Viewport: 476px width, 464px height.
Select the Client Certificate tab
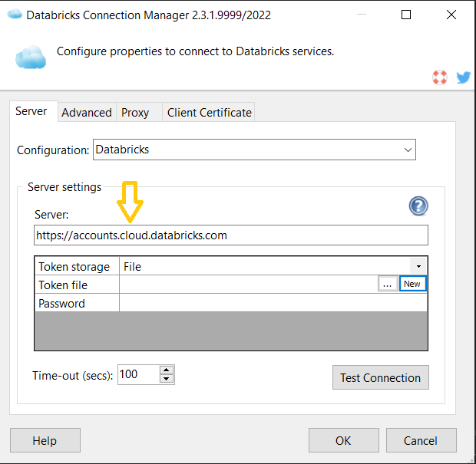tap(209, 113)
